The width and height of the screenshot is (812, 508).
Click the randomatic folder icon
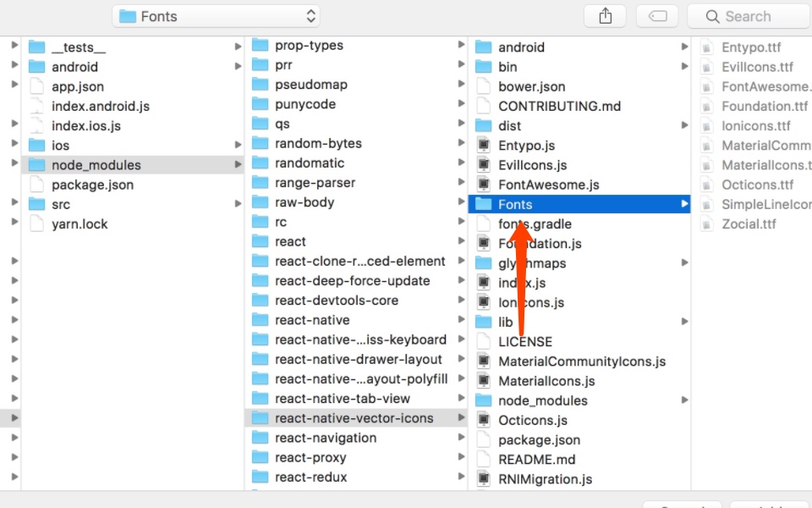(x=260, y=163)
